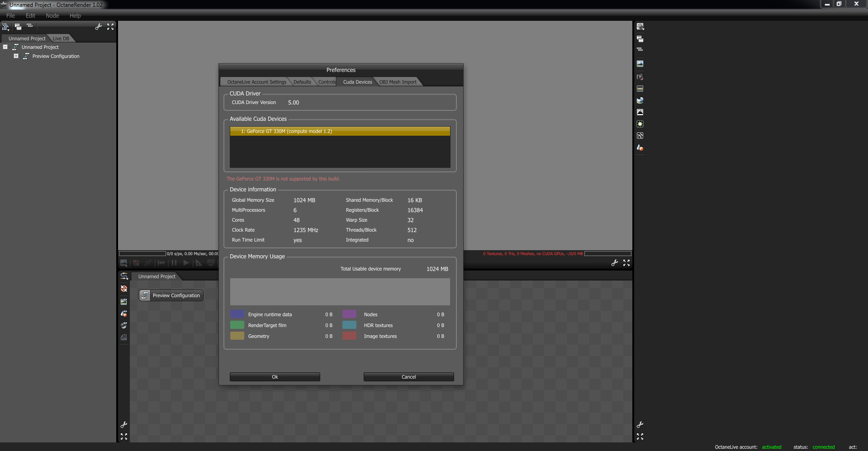Click Nodes purple color swatch
Viewport: 868px width, 451px height.
click(x=349, y=314)
